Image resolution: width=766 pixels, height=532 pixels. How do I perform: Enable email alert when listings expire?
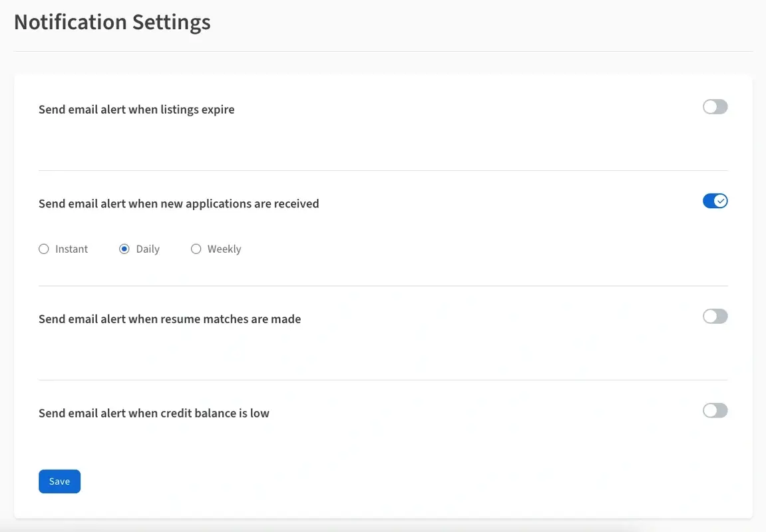pyautogui.click(x=715, y=107)
